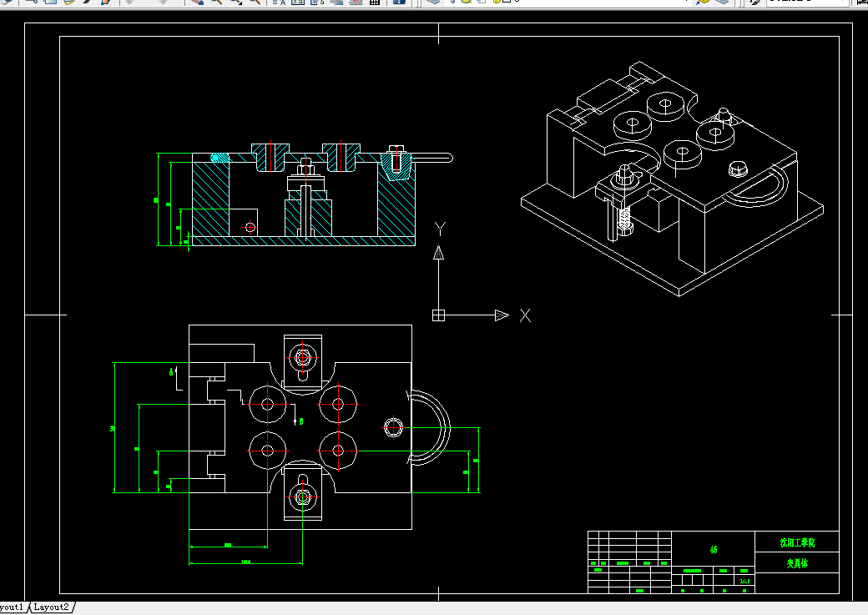Screen dimensions: 868x615
Task: Click the Y axis label of UCS icon
Action: 440,229
